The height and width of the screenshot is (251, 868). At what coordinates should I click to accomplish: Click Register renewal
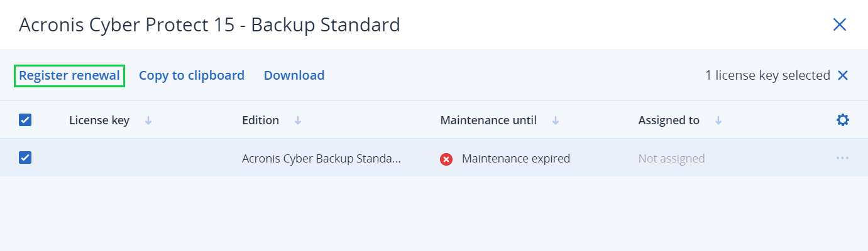coord(69,76)
